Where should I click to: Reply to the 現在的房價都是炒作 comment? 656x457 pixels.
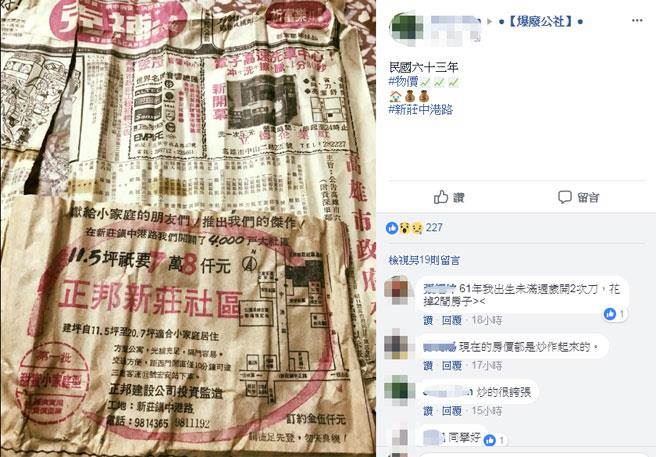(452, 366)
